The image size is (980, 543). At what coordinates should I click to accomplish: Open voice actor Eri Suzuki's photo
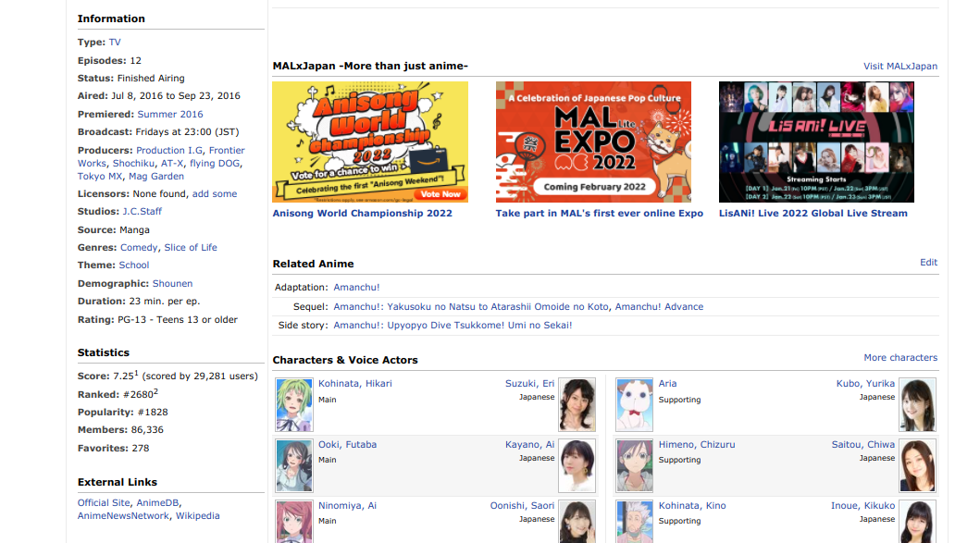tap(577, 404)
